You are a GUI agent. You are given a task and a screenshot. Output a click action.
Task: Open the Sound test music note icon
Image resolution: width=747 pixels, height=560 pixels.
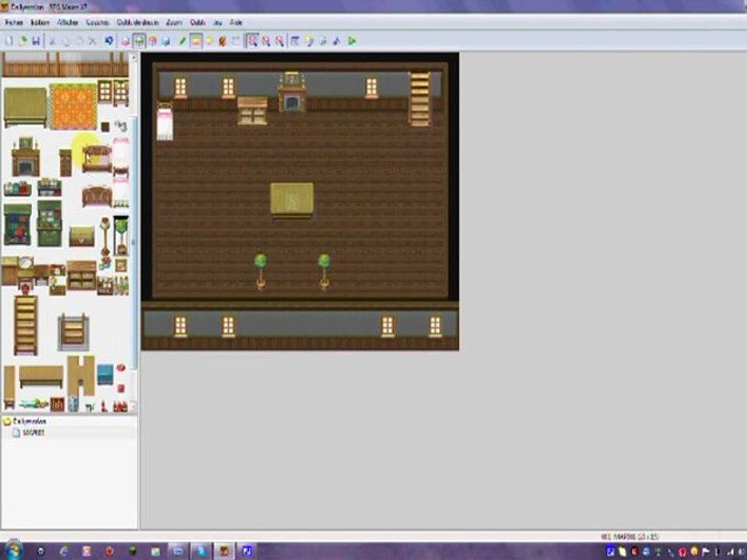(x=337, y=41)
